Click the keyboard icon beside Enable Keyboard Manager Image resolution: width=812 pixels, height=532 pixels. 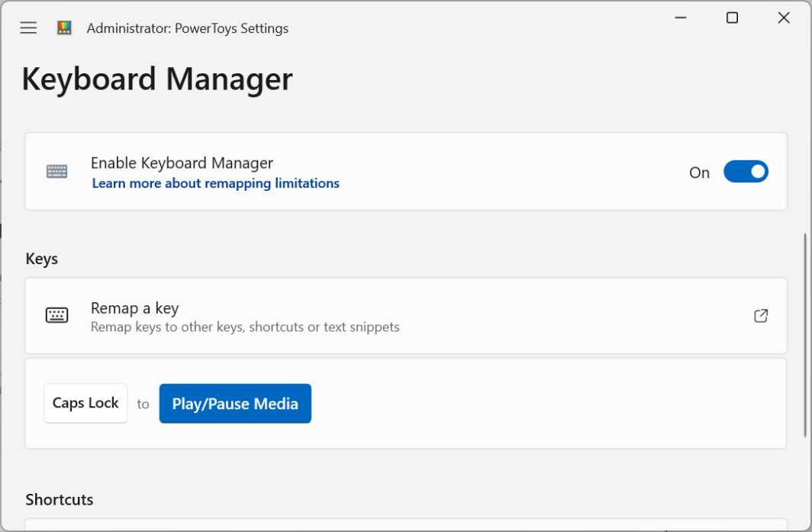(x=56, y=172)
